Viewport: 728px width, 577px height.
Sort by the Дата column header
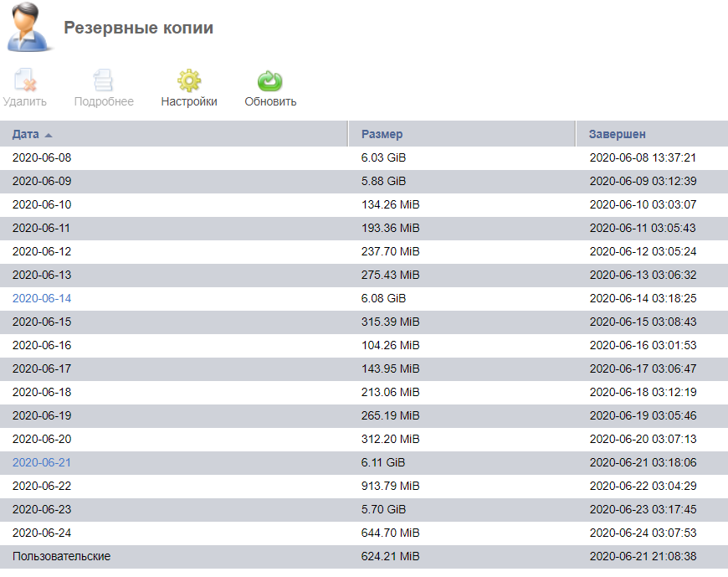(26, 134)
